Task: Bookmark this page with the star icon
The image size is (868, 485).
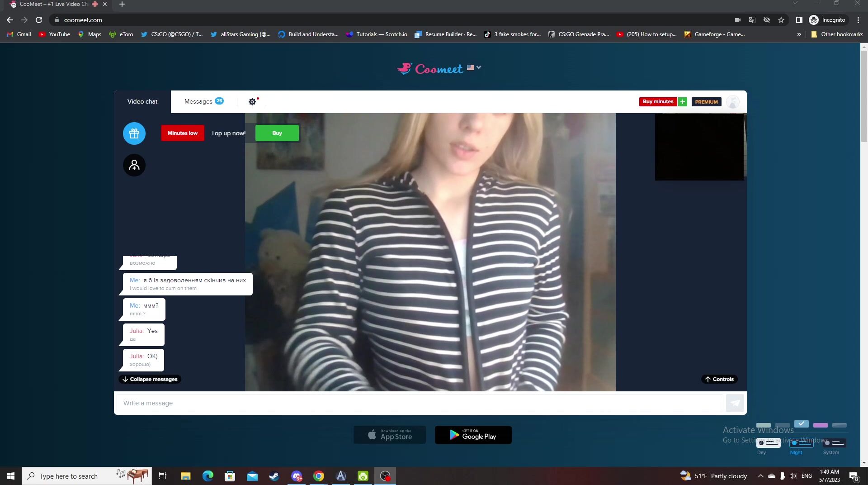Action: (781, 20)
